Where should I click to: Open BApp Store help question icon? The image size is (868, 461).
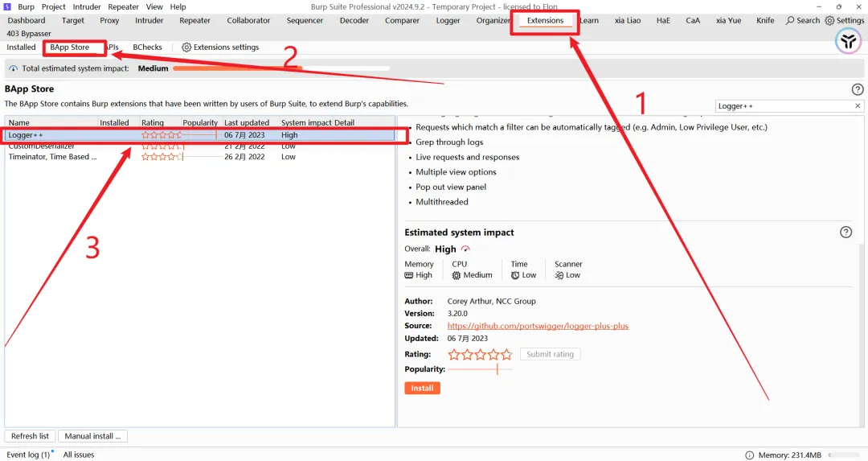click(x=857, y=89)
